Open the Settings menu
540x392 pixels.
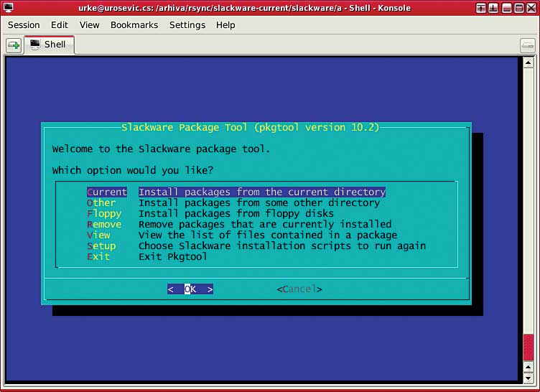pos(187,25)
